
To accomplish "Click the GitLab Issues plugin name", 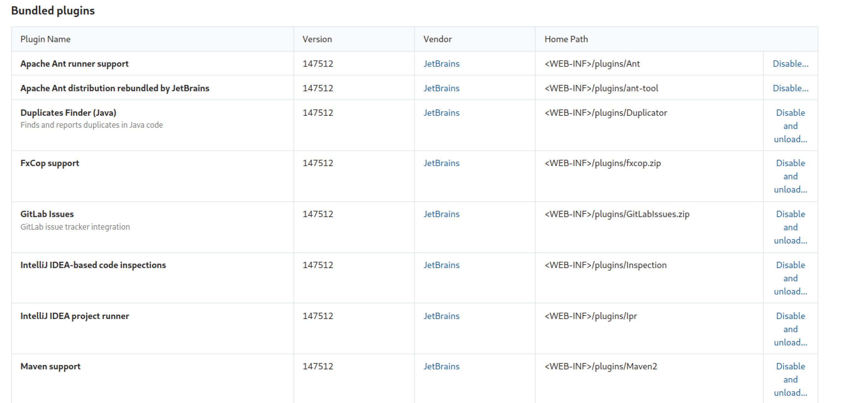I will click(x=47, y=214).
